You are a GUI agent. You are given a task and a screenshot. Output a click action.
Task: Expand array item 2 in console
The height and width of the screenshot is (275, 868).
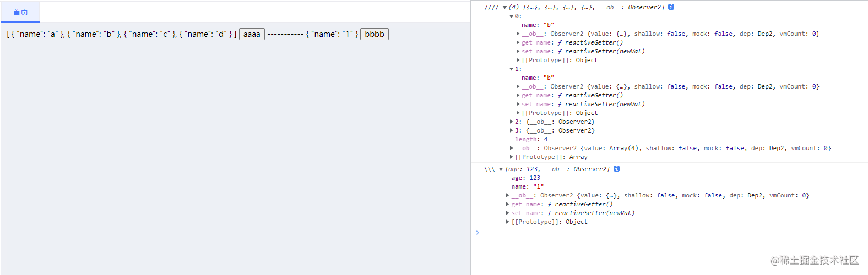pos(511,122)
